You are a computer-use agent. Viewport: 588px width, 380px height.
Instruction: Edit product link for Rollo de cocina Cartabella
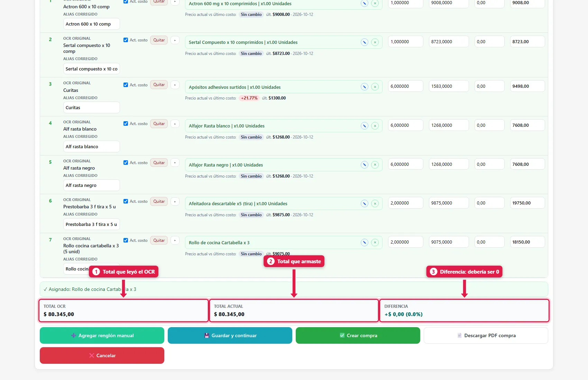[x=364, y=243]
